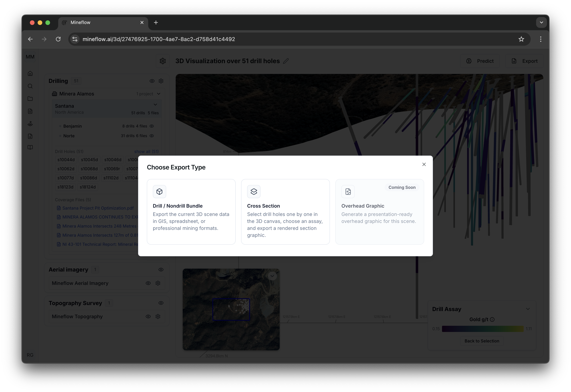Click Drilling panel settings gear
This screenshot has width=571, height=392.
point(161,81)
